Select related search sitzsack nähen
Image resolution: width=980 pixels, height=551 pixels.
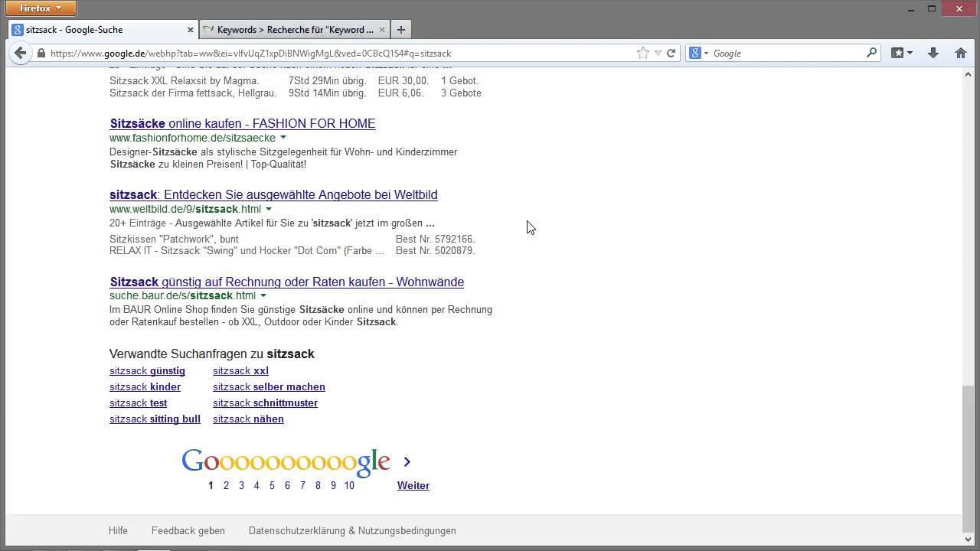(248, 419)
